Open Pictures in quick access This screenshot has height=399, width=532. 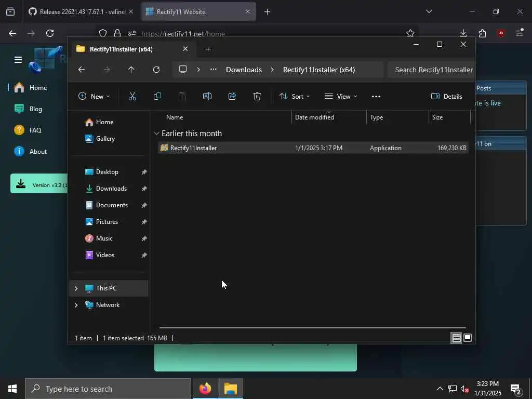click(x=109, y=222)
